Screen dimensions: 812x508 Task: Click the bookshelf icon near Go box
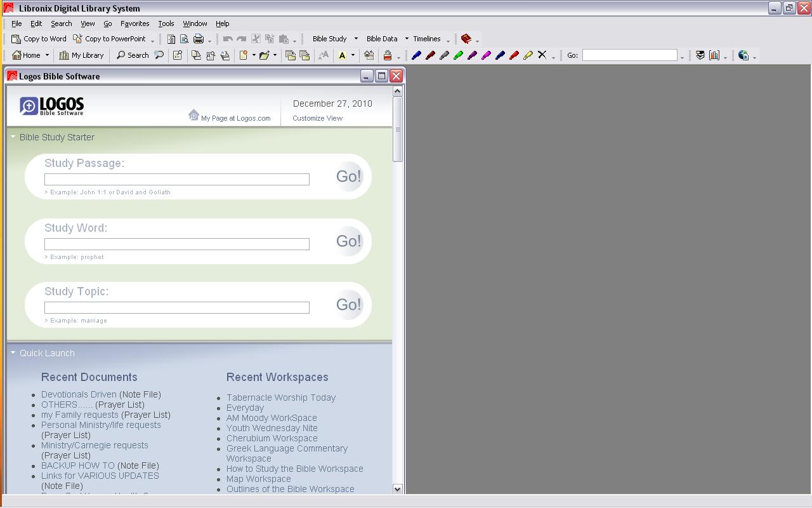pos(714,55)
